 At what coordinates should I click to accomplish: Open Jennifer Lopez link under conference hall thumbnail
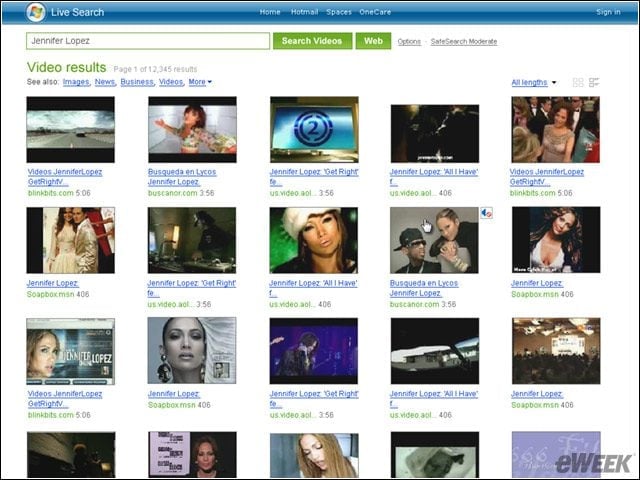pos(537,394)
